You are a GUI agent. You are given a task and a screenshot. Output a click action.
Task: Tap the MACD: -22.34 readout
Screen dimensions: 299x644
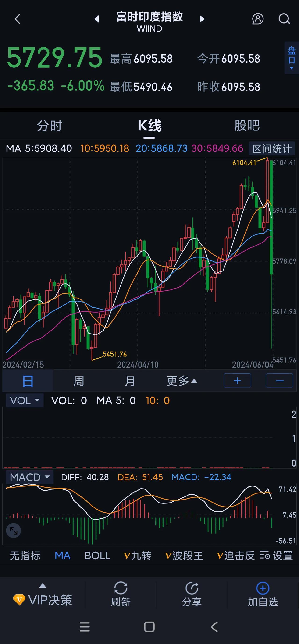tap(201, 477)
